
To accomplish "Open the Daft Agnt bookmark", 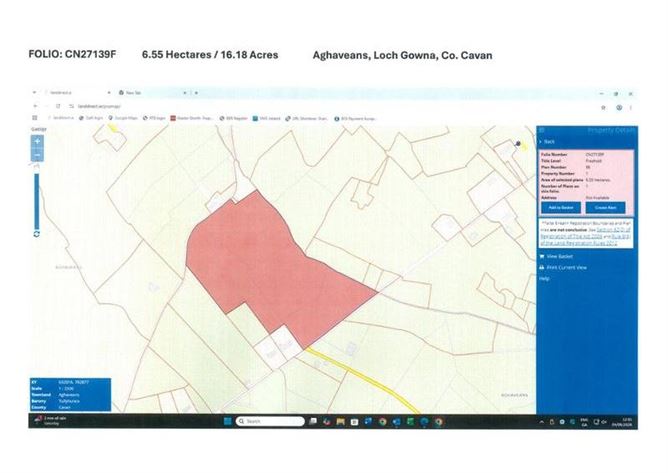I will coord(91,118).
